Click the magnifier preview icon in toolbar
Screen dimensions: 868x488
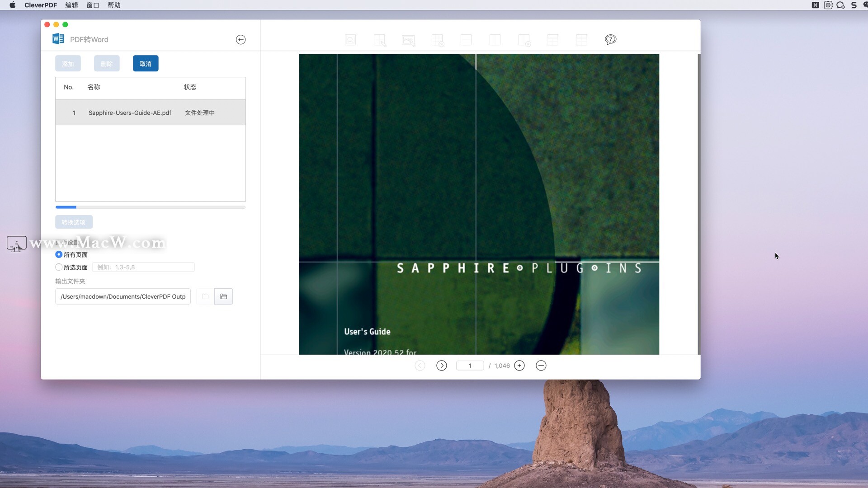point(350,40)
